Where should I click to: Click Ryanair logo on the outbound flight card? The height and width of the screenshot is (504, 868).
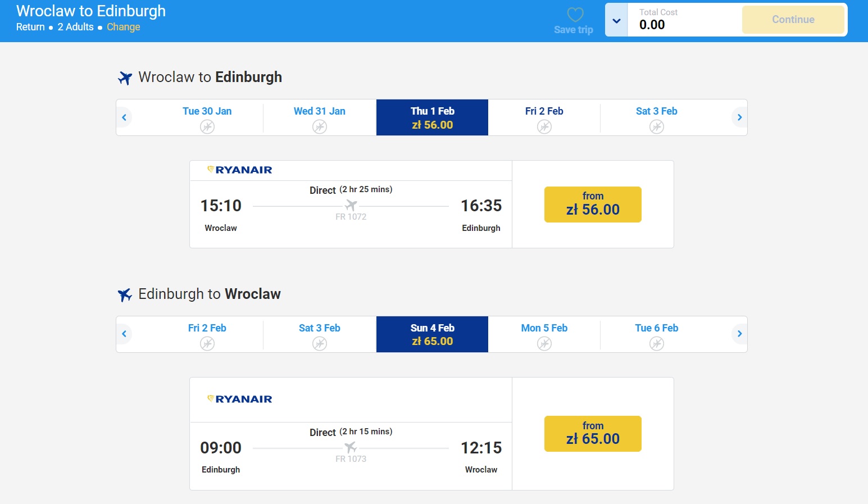coord(240,170)
